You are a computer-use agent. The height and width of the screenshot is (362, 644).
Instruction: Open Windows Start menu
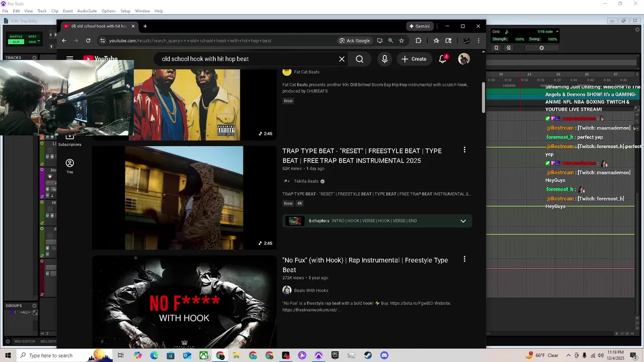point(8,355)
